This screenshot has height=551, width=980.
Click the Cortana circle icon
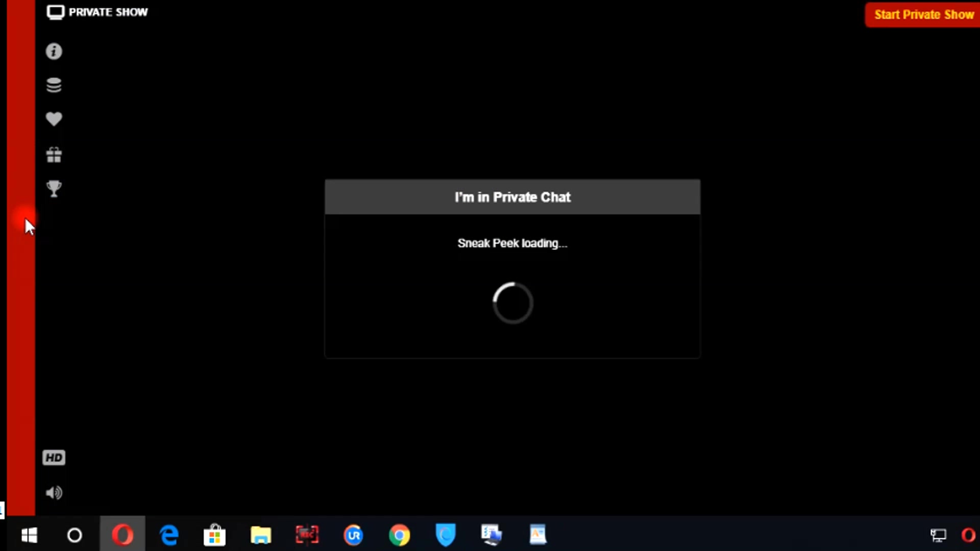click(75, 535)
